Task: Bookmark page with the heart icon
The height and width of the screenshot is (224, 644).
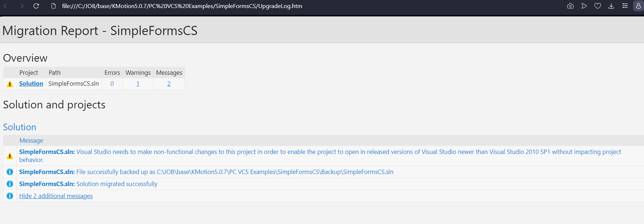Action: click(x=597, y=6)
